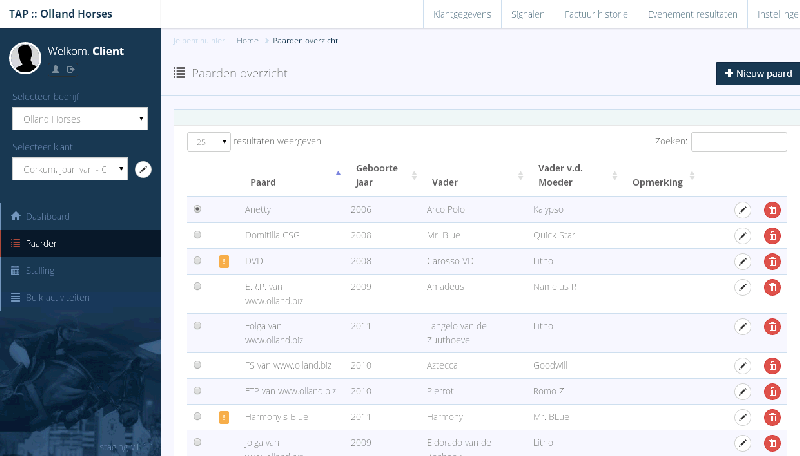Edit the horse with father Amadeus

coord(742,287)
